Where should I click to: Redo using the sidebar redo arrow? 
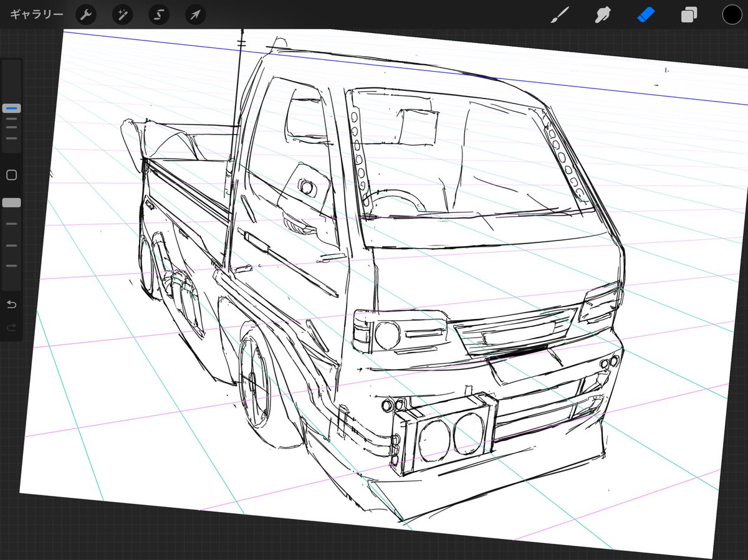tap(11, 328)
